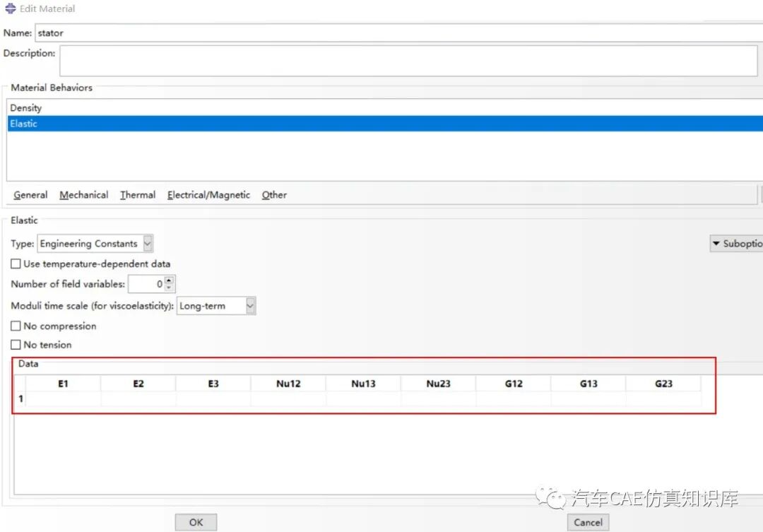The height and width of the screenshot is (532, 763).
Task: Check the No tension option
Action: coord(16,345)
